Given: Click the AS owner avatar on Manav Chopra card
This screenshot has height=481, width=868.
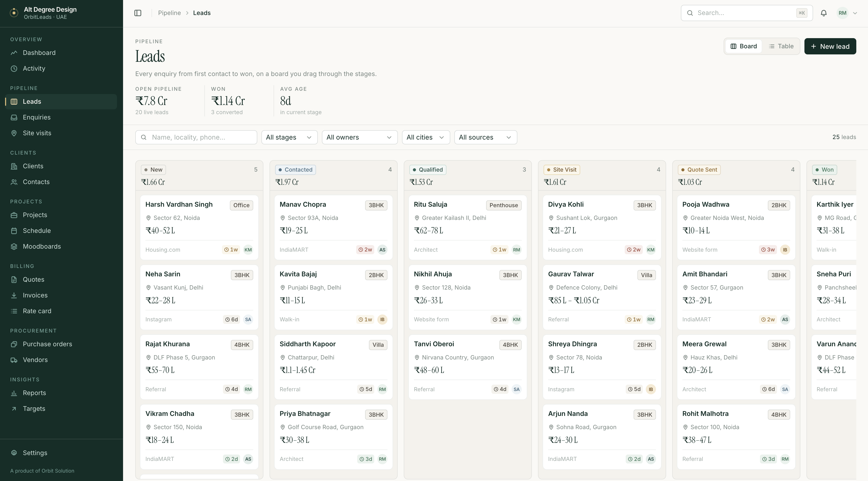Looking at the screenshot, I should coord(382,250).
